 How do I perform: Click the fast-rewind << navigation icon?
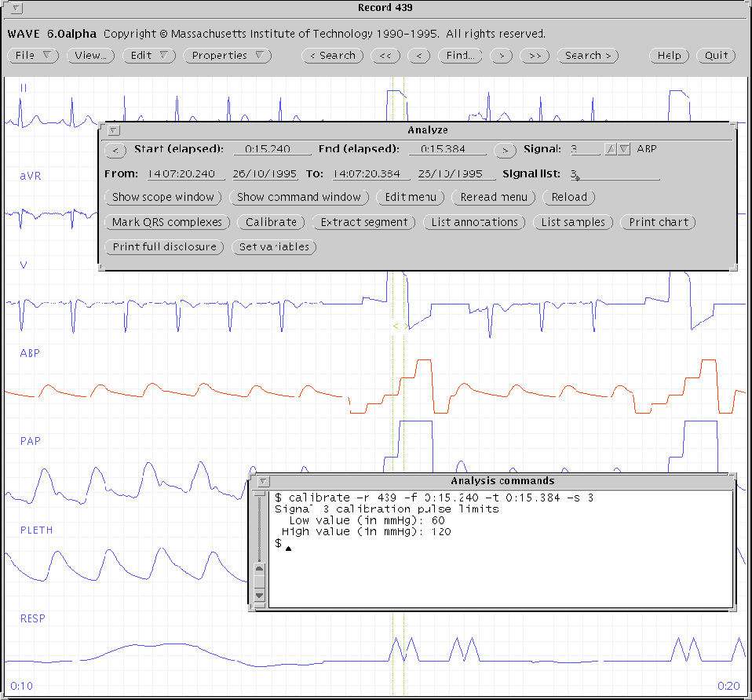(385, 56)
